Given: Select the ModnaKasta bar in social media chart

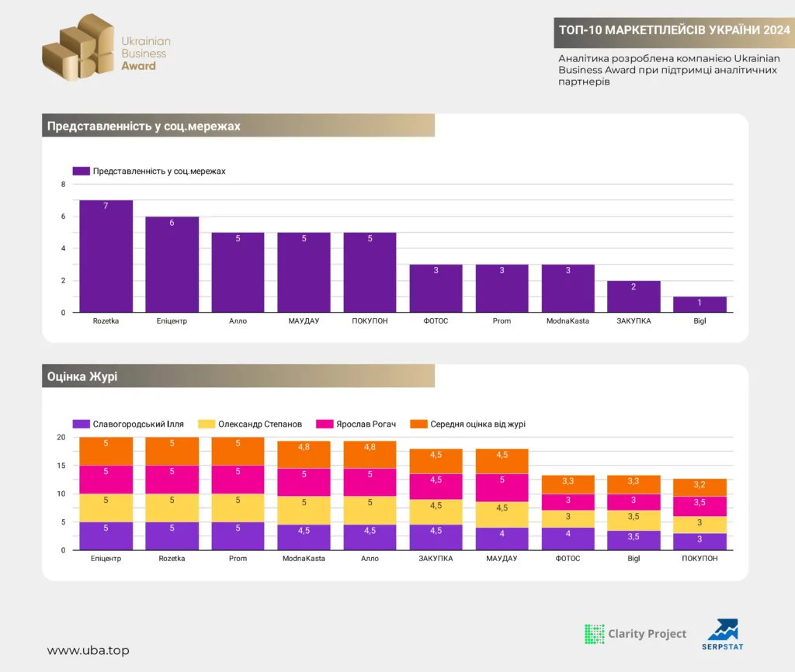Looking at the screenshot, I should 568,289.
